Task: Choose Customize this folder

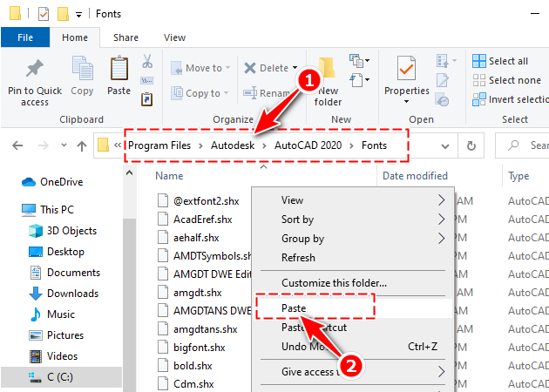Action: point(353,283)
